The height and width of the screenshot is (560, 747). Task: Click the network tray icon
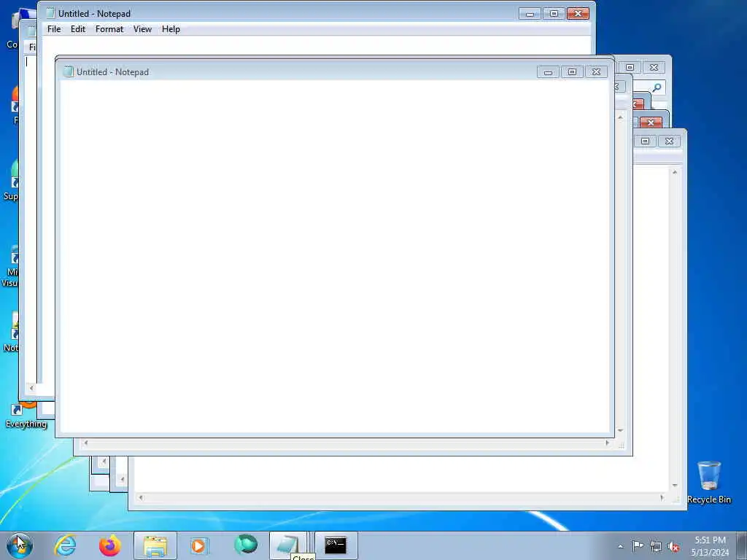coord(656,547)
